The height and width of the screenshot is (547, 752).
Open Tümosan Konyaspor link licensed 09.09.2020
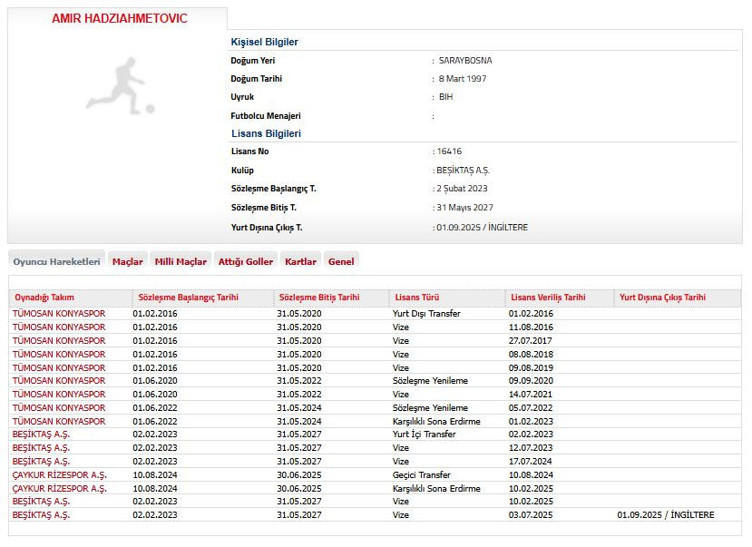tap(59, 381)
